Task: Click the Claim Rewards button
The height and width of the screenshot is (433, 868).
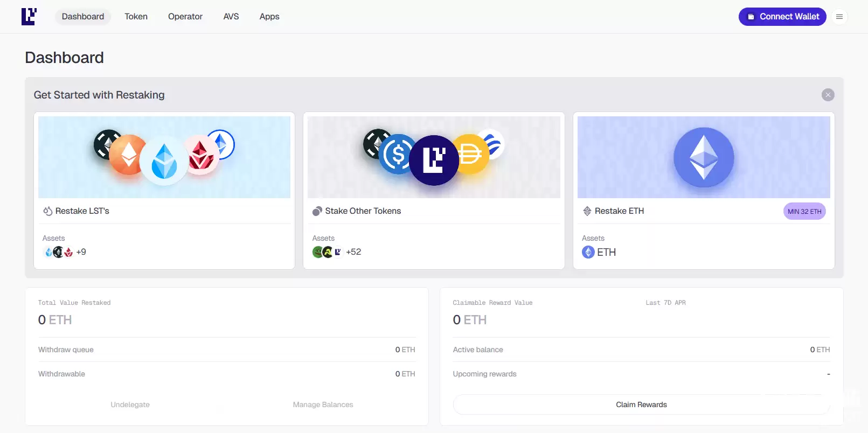Action: pyautogui.click(x=641, y=404)
